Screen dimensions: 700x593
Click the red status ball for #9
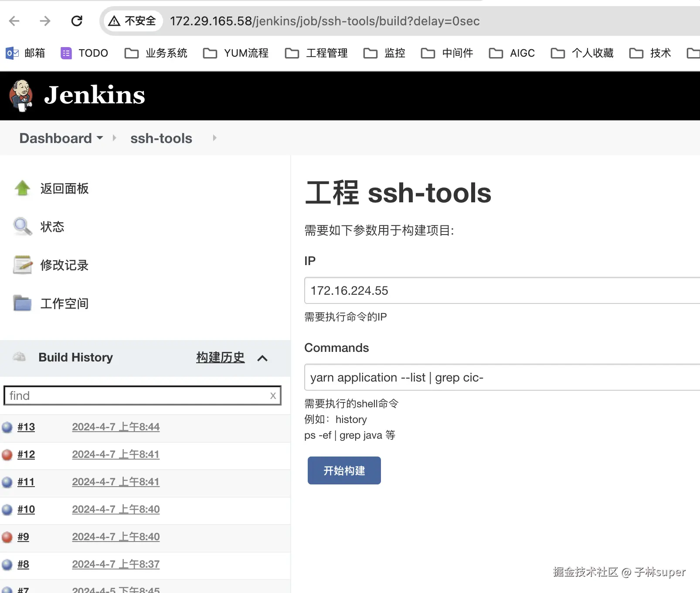coord(7,537)
